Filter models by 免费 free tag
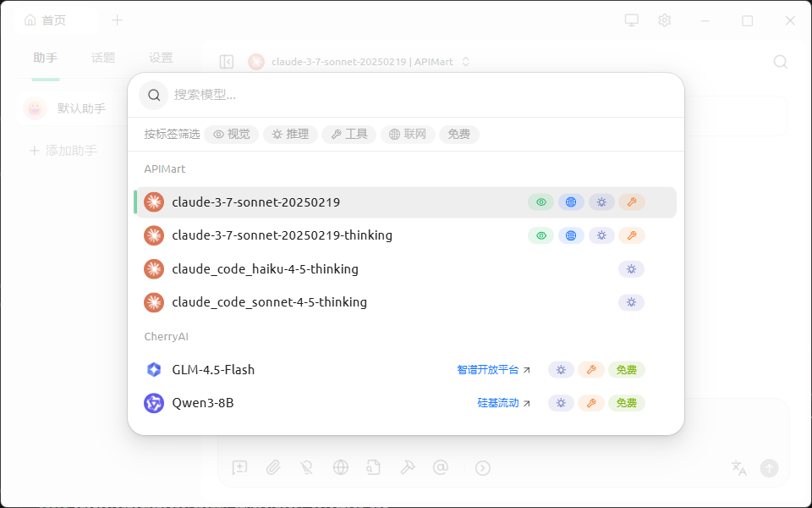The height and width of the screenshot is (508, 812). point(458,135)
